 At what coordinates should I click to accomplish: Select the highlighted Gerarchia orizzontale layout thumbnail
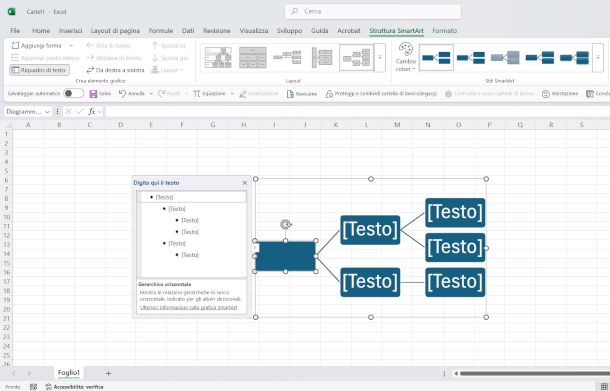pos(356,58)
